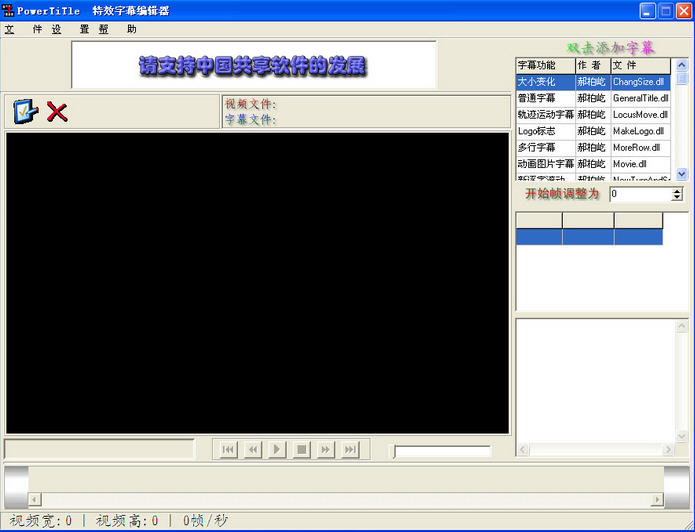This screenshot has width=695, height=532.
Task: Select the GeneralTitle.dll subtitle row
Action: coord(640,99)
